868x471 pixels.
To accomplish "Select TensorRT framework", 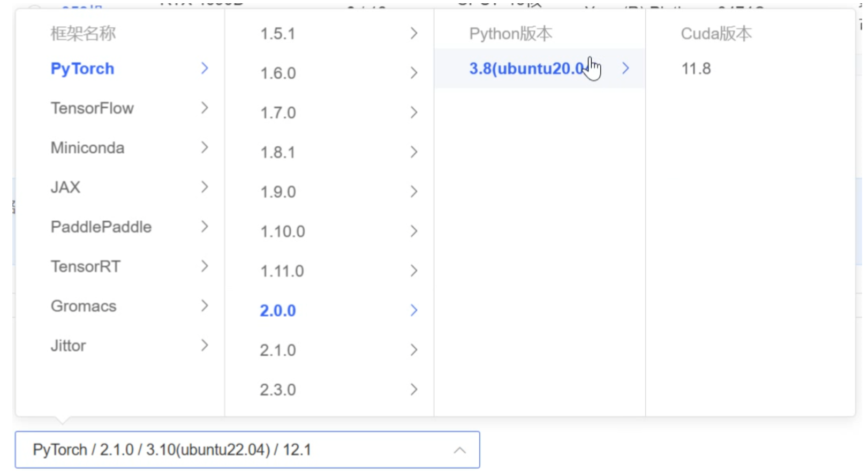I will point(85,266).
